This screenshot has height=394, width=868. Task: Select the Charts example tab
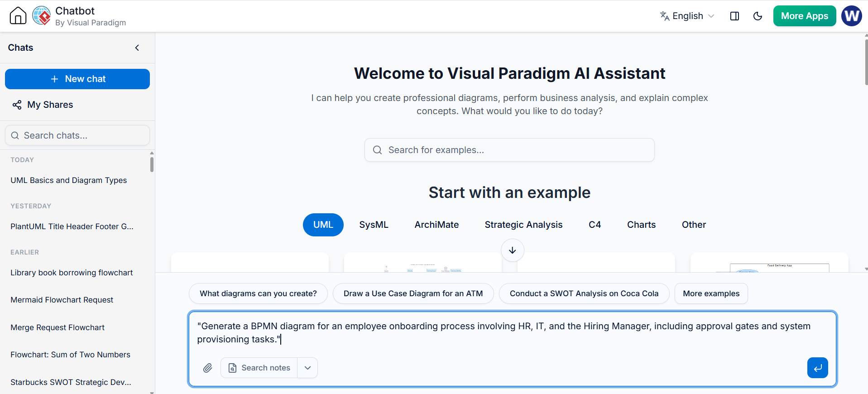click(641, 225)
